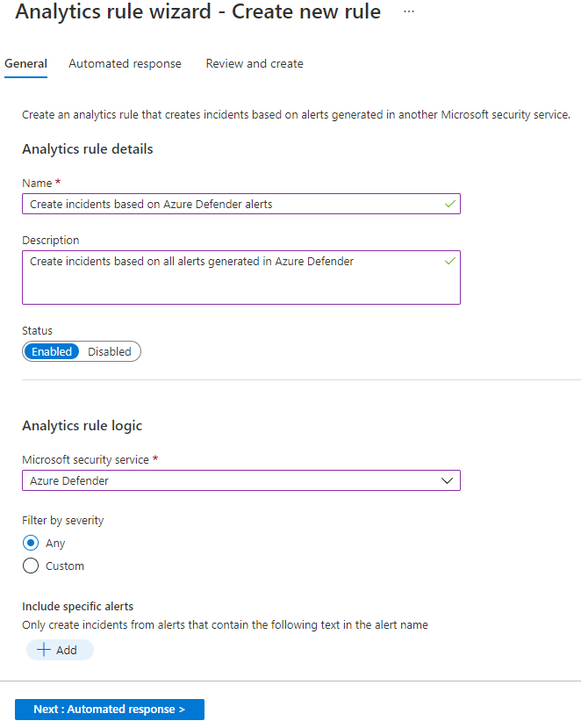The width and height of the screenshot is (581, 728).
Task: Click the dropdown chevron beside Azure Defender
Action: click(447, 480)
